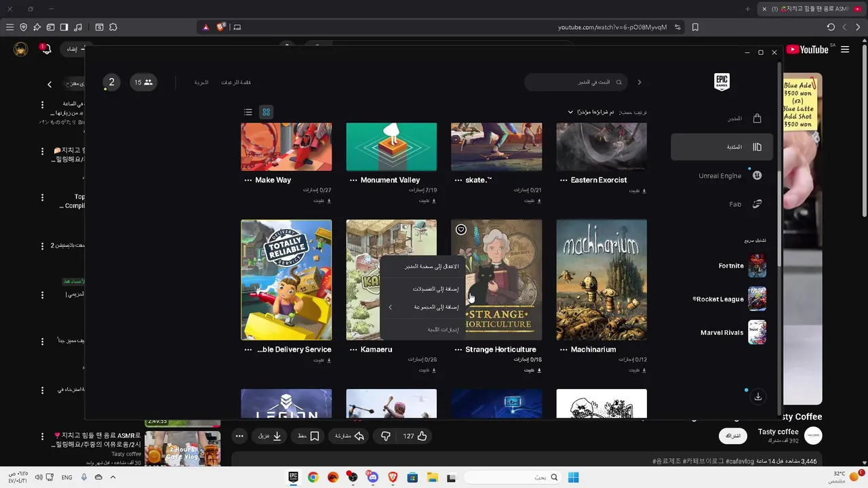Install skate. via its download button

click(532, 201)
